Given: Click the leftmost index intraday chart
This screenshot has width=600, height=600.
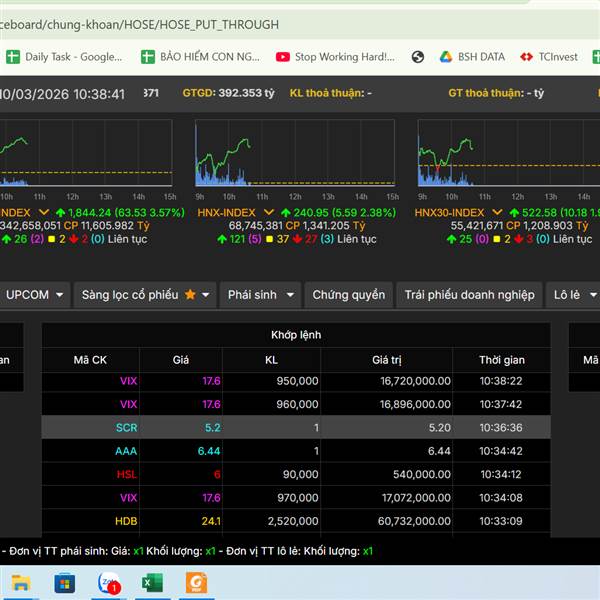Looking at the screenshot, I should click(86, 153).
